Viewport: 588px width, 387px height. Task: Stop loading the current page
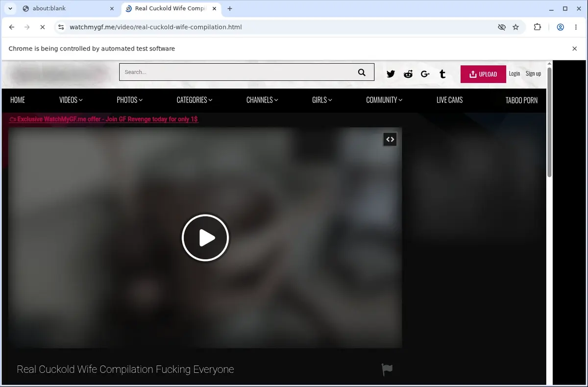point(43,27)
